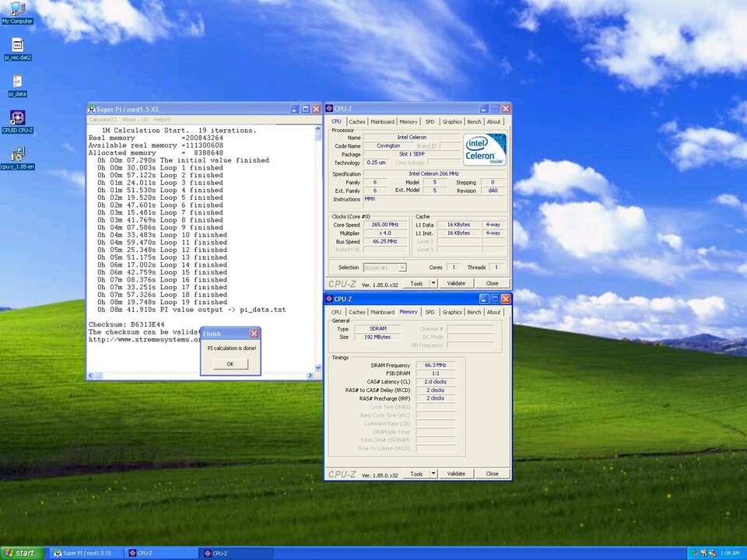The image size is (747, 560).
Task: Open Graphics tab in top CPU-Z window
Action: [452, 122]
